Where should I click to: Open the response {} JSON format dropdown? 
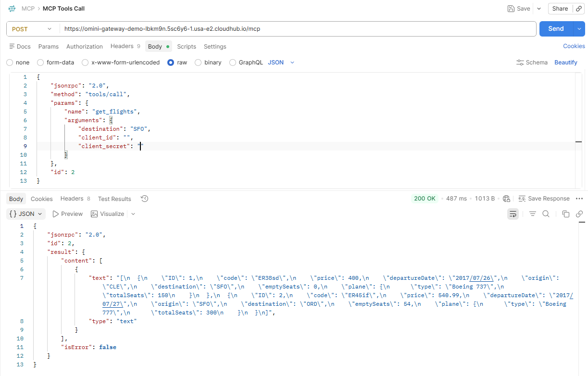click(x=26, y=214)
